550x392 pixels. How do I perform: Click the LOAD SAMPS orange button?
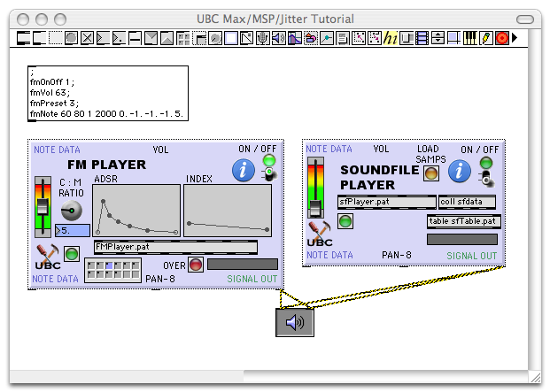coord(431,173)
